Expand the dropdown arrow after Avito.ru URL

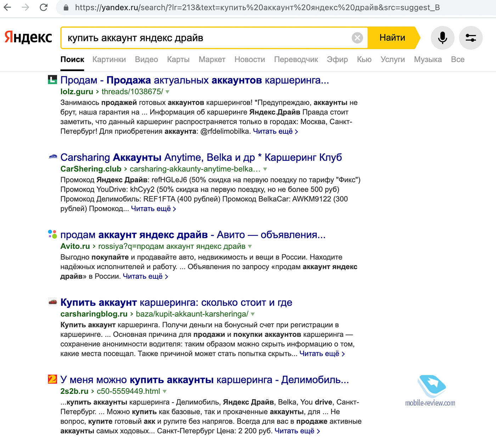click(x=250, y=246)
